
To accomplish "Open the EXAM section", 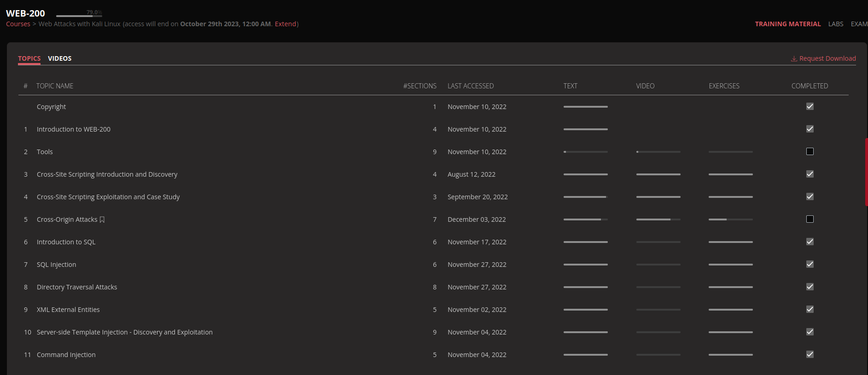I will pyautogui.click(x=859, y=24).
